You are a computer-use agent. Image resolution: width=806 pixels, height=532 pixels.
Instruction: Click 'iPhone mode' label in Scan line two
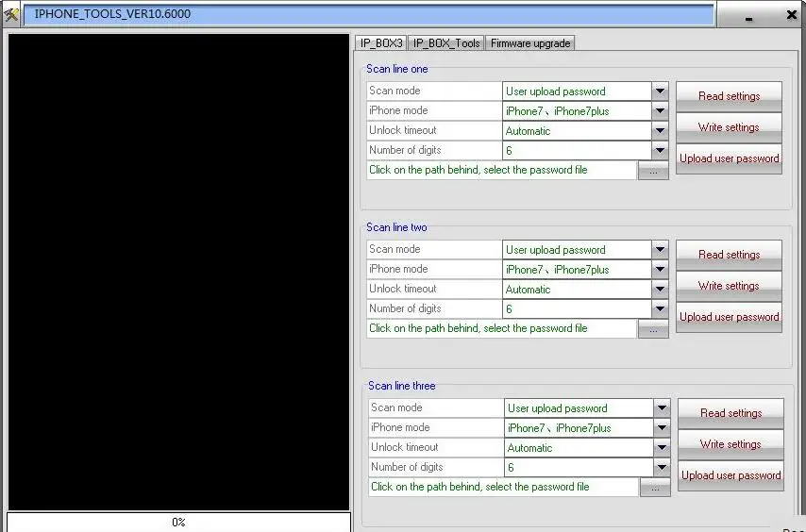coord(398,269)
